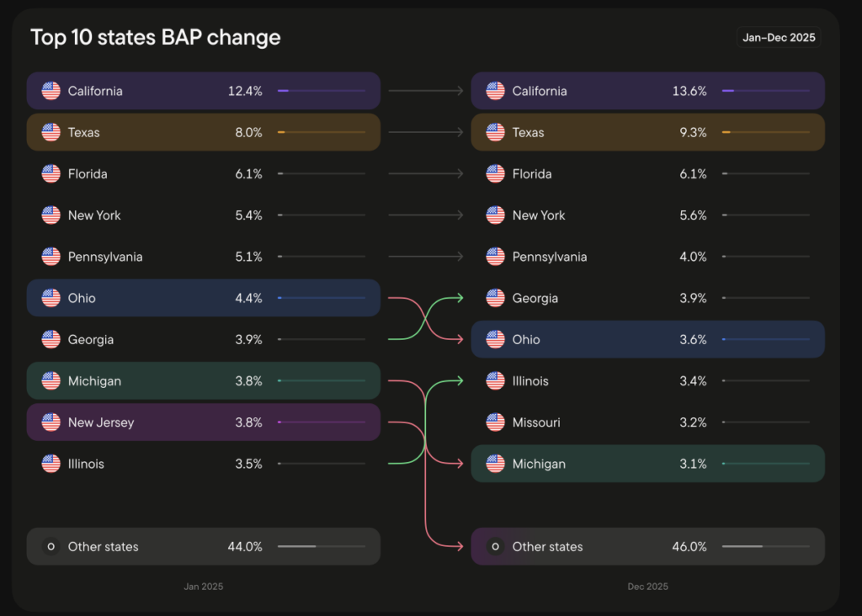Click the Texas 8.0% orange progress bar
The image size is (862, 616).
coord(321,132)
